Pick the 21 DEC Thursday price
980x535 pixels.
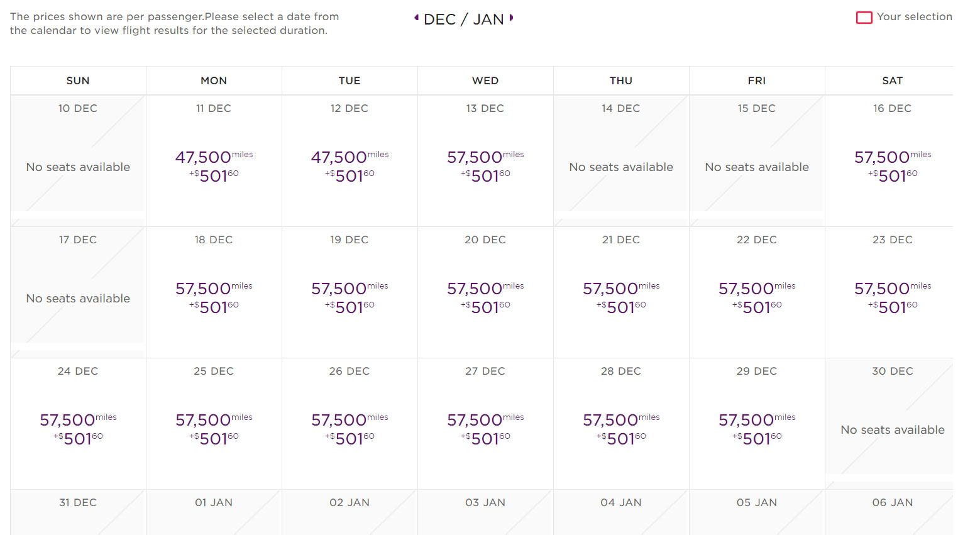pos(621,292)
